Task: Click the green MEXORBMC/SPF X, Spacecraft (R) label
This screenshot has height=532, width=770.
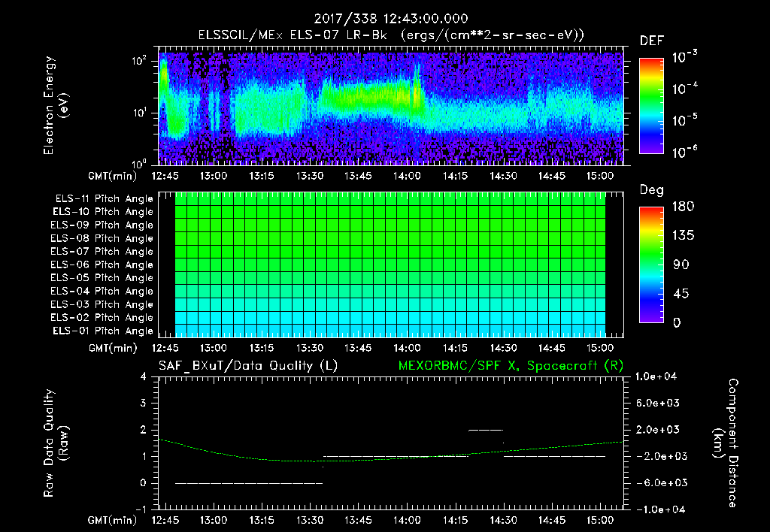Action: tap(511, 366)
